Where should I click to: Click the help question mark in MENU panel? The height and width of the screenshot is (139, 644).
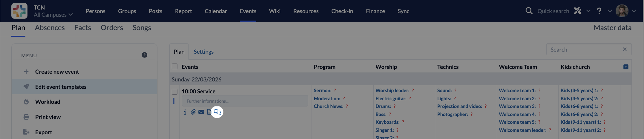point(144,55)
